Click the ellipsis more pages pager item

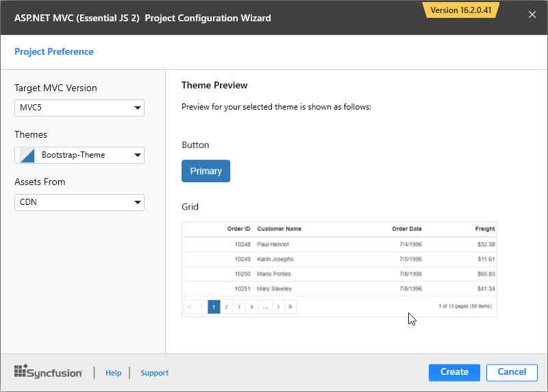(x=264, y=307)
